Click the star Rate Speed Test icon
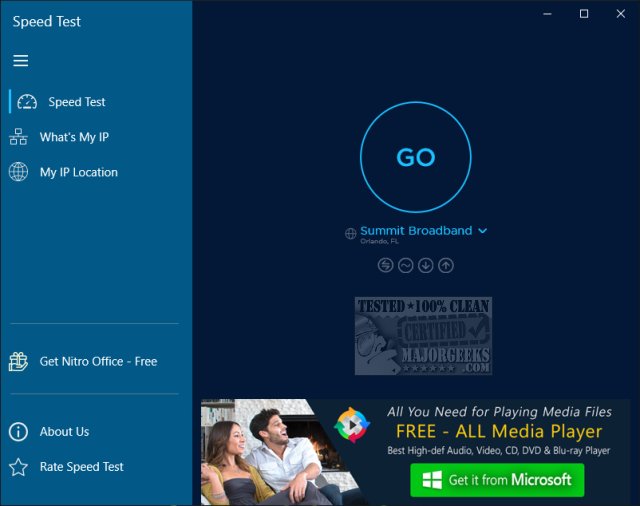This screenshot has height=506, width=640. [x=18, y=467]
